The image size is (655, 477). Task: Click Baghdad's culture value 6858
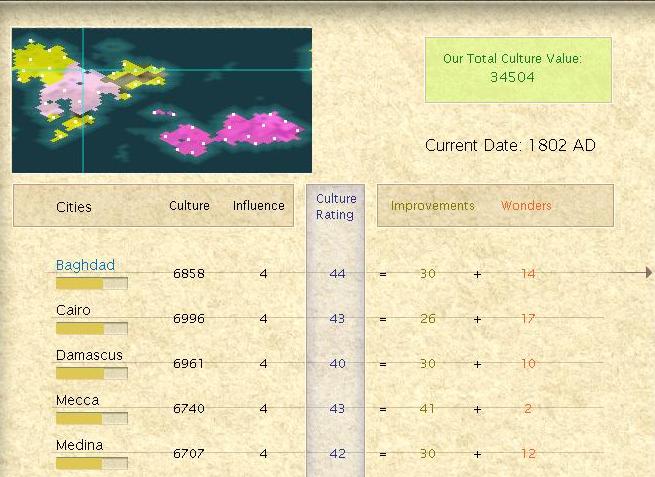point(189,274)
